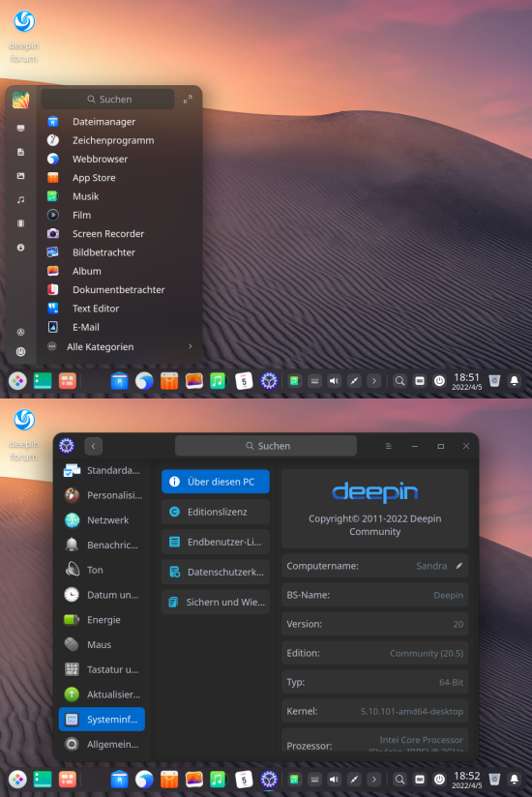Open Tastatur u... settings category
Viewport: 532px width, 797px height.
(102, 669)
